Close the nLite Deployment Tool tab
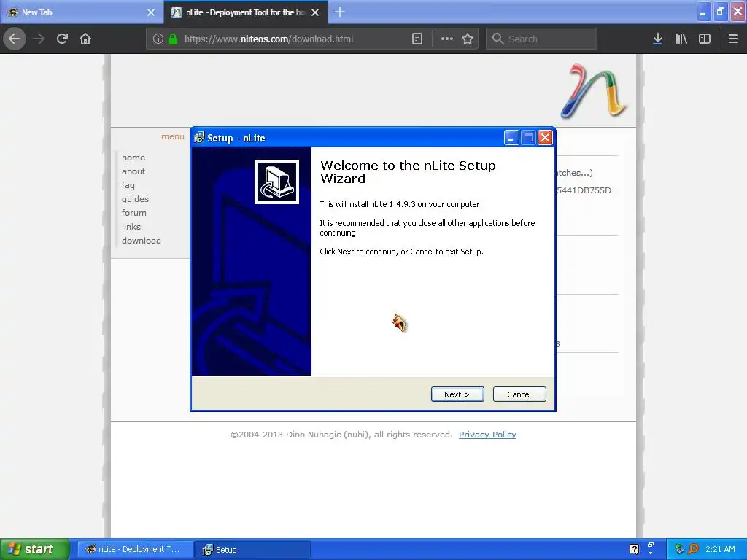Viewport: 747px width, 560px height. click(315, 12)
